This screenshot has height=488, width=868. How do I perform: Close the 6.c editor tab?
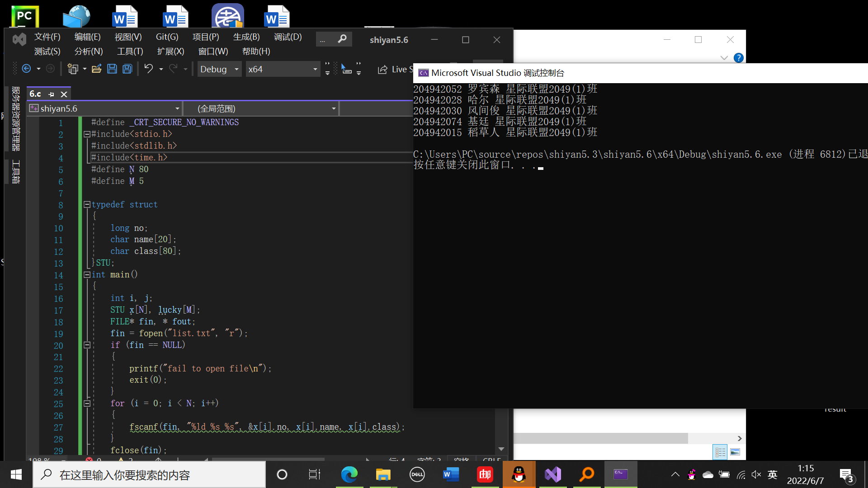pyautogui.click(x=64, y=94)
